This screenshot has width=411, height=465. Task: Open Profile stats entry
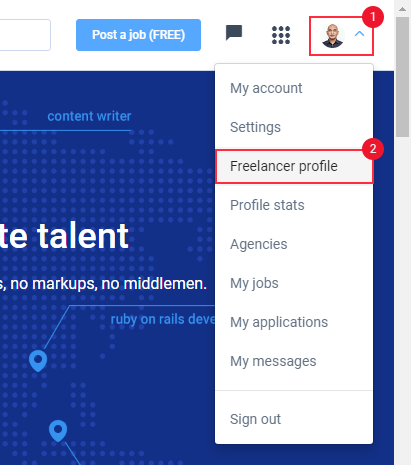tap(294, 205)
